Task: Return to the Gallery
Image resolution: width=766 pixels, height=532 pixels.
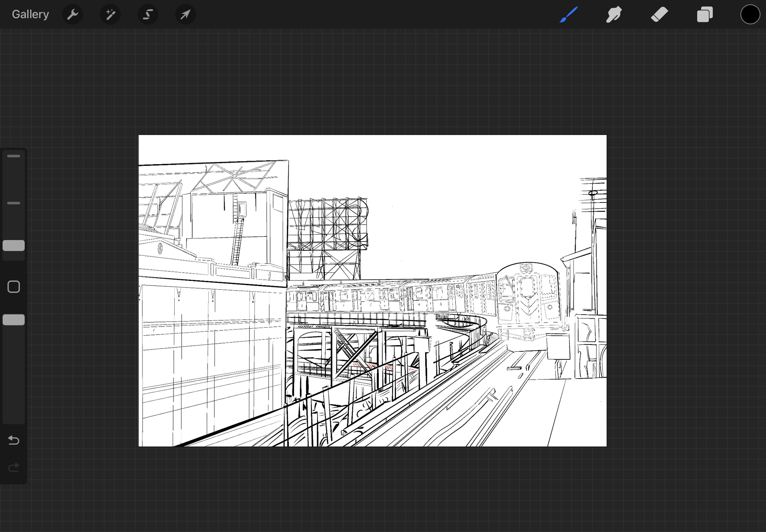Action: (30, 14)
